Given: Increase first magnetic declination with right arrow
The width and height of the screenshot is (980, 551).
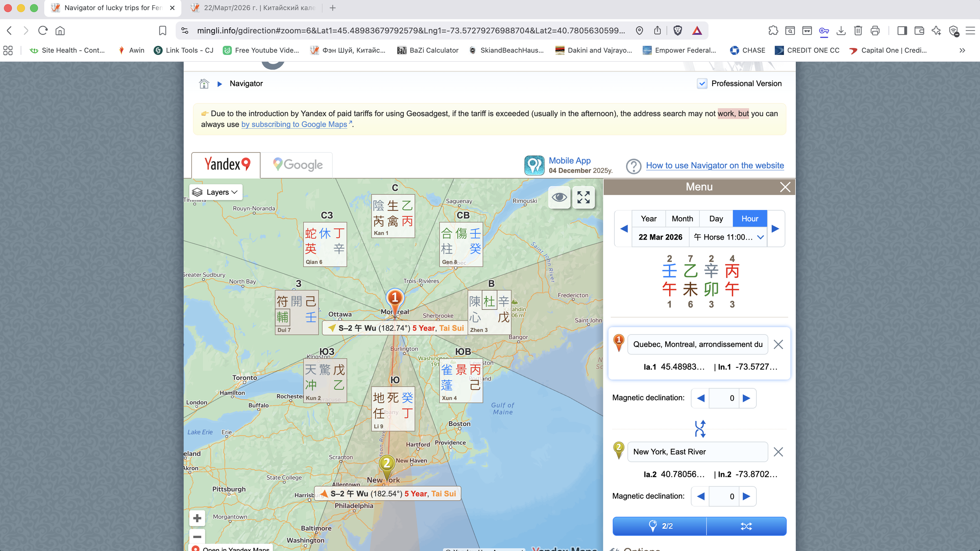Looking at the screenshot, I should click(746, 398).
